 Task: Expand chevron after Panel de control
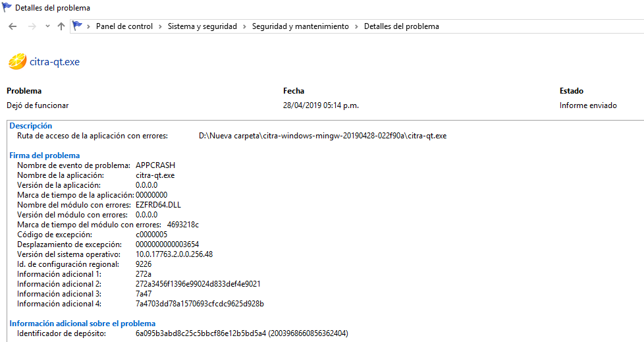tap(160, 26)
